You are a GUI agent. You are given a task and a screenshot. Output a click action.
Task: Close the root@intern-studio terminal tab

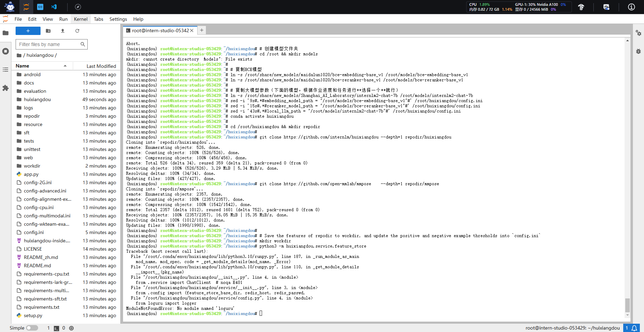[x=192, y=30]
